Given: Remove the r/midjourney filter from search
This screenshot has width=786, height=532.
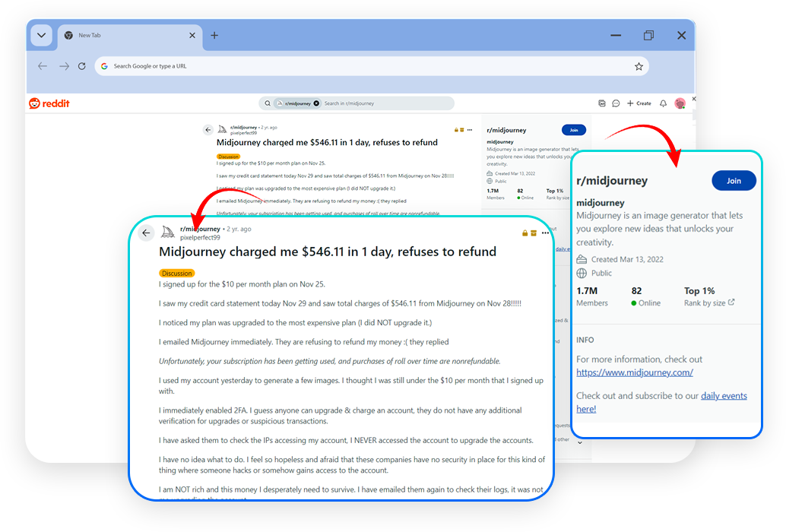Looking at the screenshot, I should pyautogui.click(x=316, y=103).
